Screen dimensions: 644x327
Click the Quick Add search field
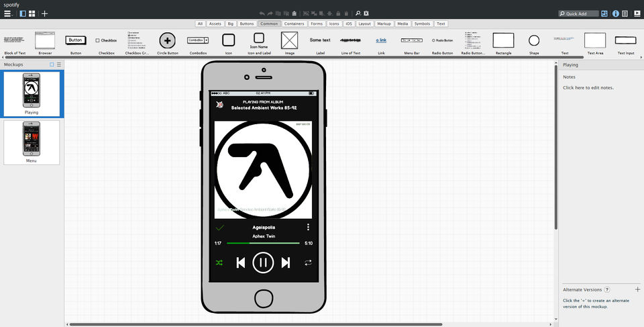tap(581, 13)
